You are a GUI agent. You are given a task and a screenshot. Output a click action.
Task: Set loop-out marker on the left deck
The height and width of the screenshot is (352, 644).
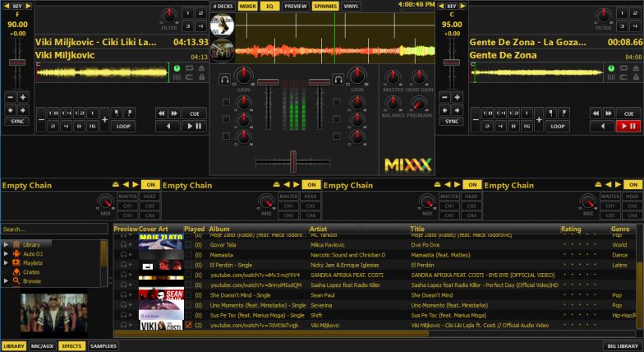point(130,113)
